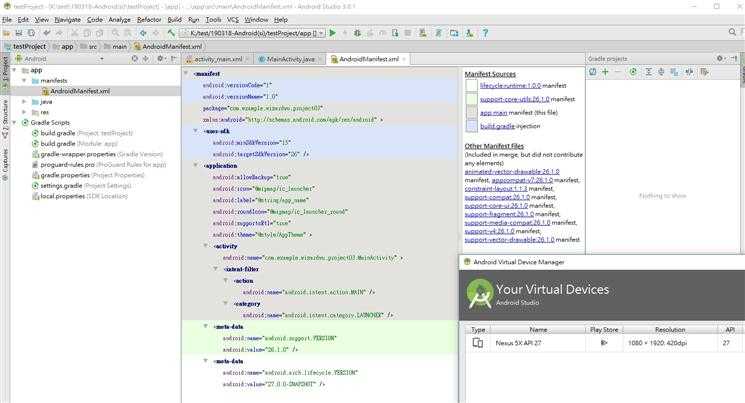
Task: Open the Structure side tool tab
Action: (5, 120)
